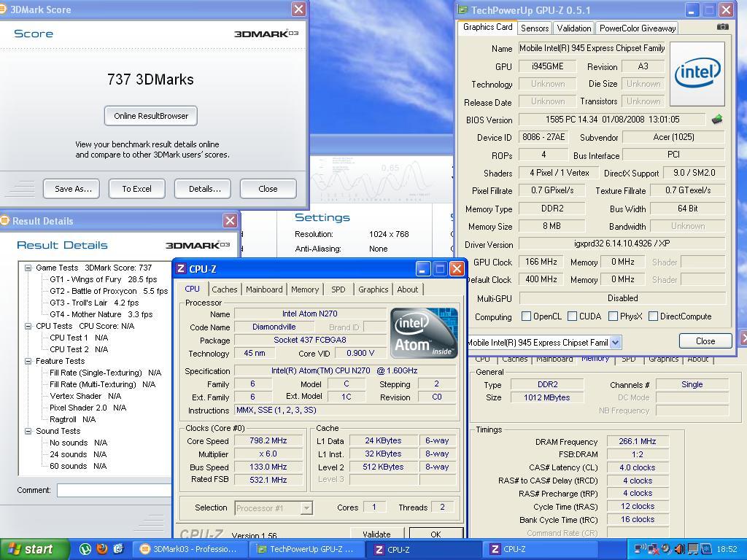This screenshot has height=560, width=747.
Task: Collapse the CPU Tests tree node
Action: (x=28, y=326)
